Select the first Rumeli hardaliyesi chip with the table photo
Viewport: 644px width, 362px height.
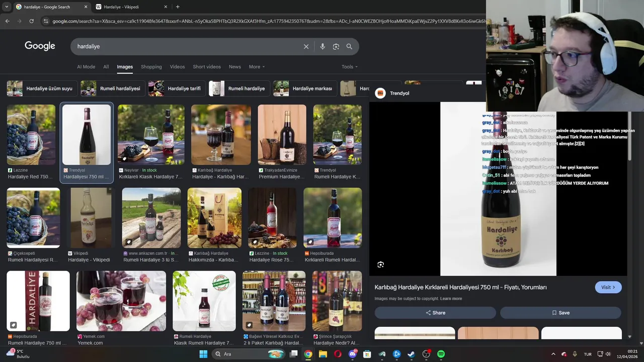pyautogui.click(x=113, y=88)
